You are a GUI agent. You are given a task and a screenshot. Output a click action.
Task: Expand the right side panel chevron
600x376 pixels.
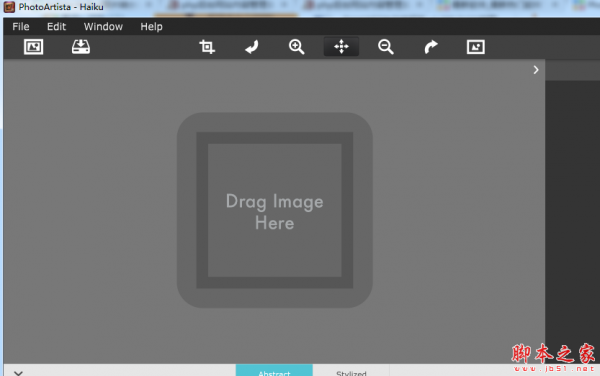click(536, 70)
